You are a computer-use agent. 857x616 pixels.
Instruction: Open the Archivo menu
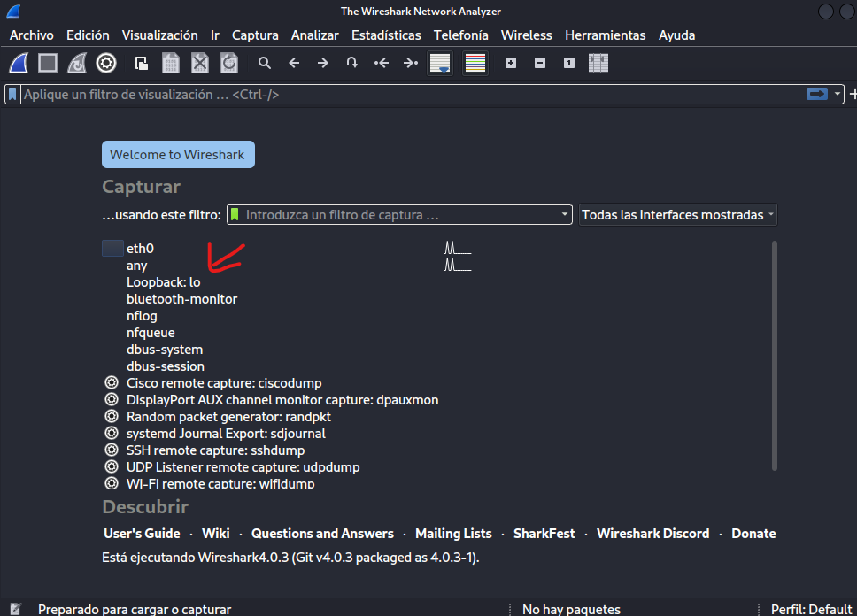click(32, 35)
